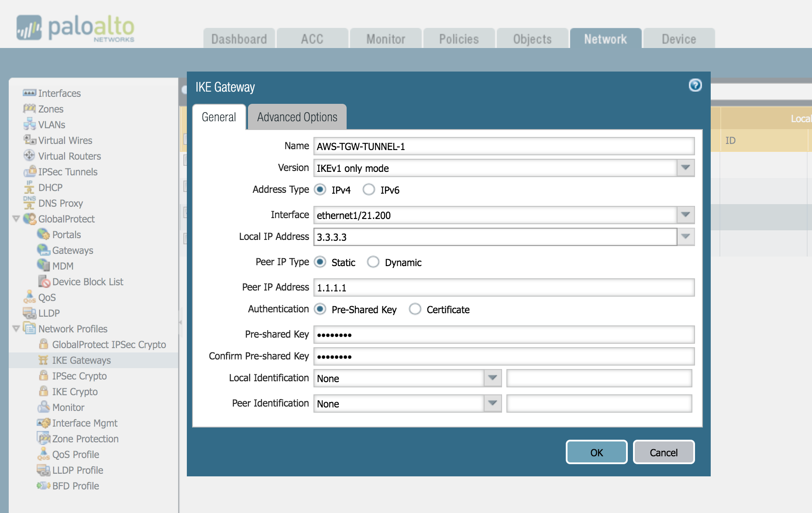Click the Portals icon
Viewport: 812px width, 513px height.
point(43,234)
